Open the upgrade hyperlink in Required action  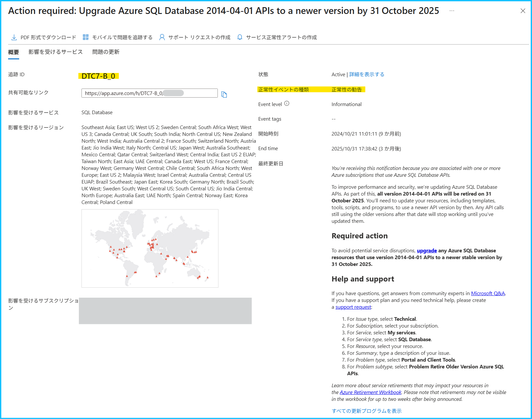427,251
